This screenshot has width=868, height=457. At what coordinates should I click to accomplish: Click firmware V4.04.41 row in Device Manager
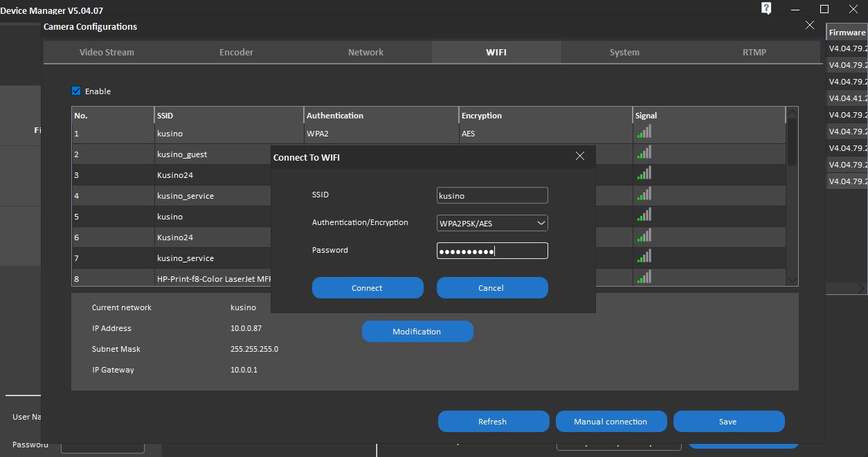pos(847,98)
